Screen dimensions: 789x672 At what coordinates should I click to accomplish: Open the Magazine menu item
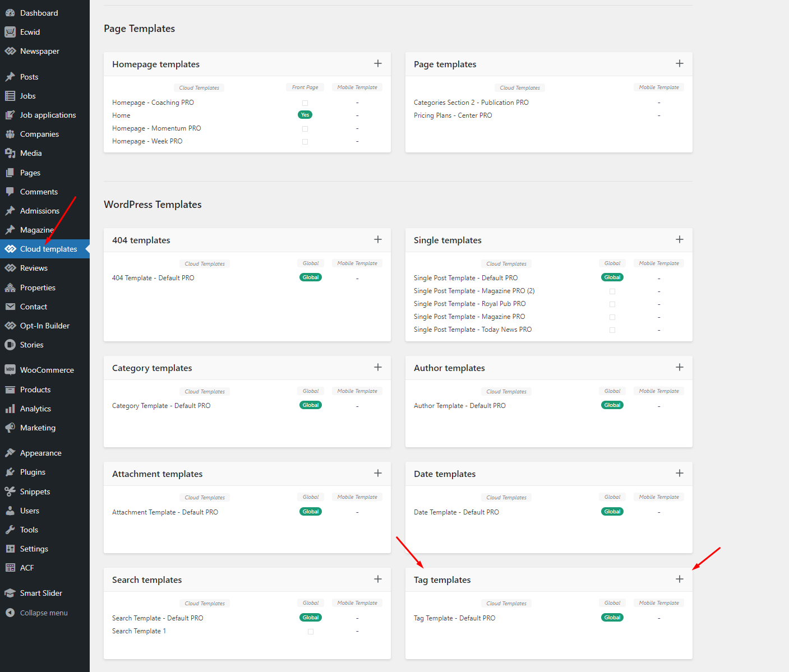pyautogui.click(x=45, y=230)
